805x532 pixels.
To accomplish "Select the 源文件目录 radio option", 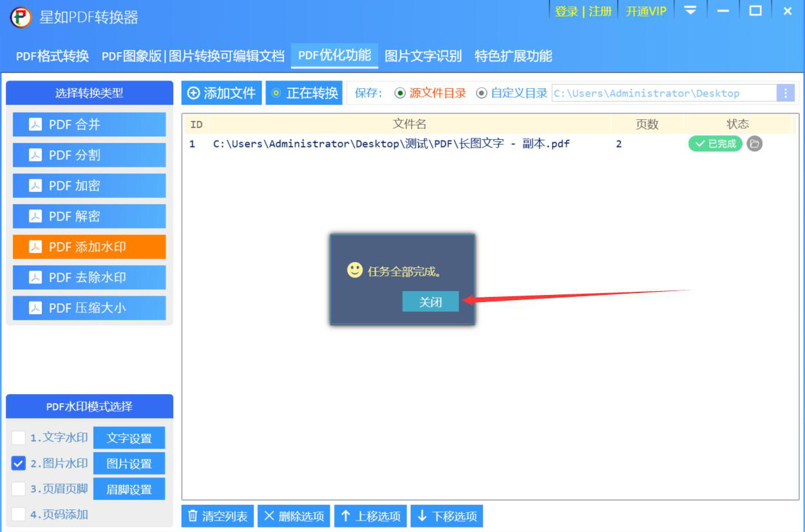I will click(x=430, y=93).
